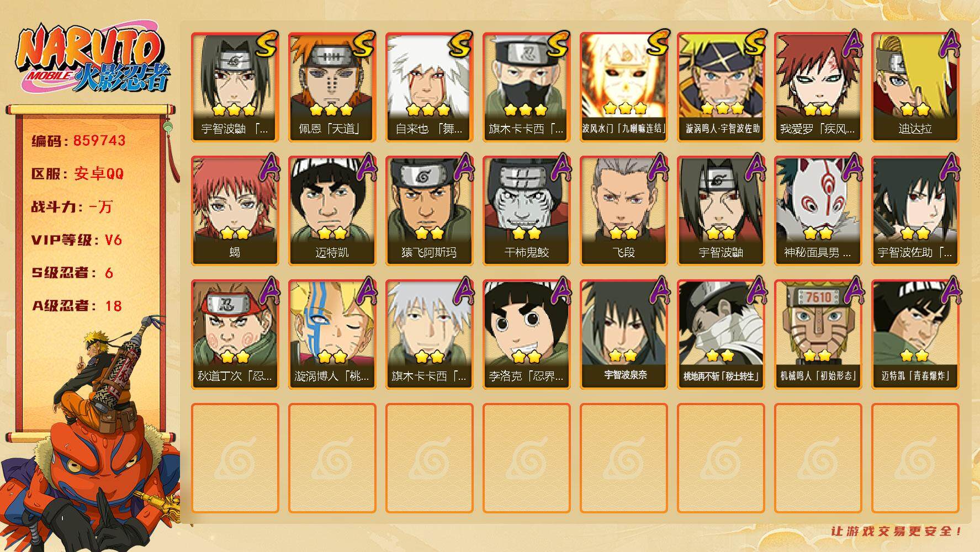Click the 自来也 white-haired ninja card
The height and width of the screenshot is (552, 980).
[429, 87]
